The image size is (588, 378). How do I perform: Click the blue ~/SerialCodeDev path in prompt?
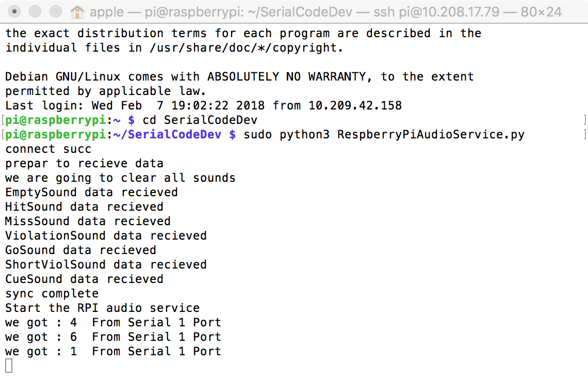pyautogui.click(x=167, y=135)
